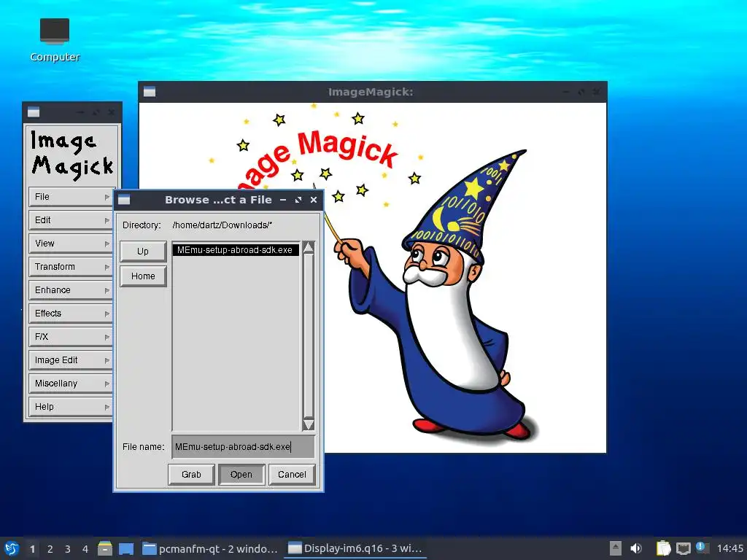Click the show desktop taskbar icon
Screen dimensions: 747x560
click(x=126, y=548)
